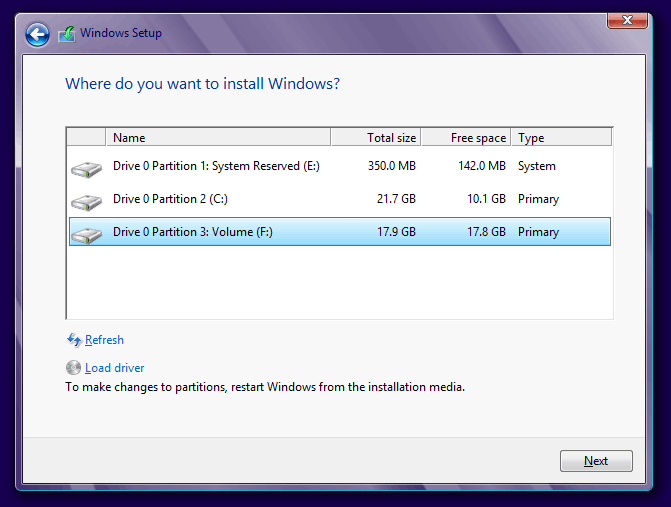The height and width of the screenshot is (507, 671).
Task: Click the 17.9 GB total size cell
Action: pyautogui.click(x=396, y=232)
